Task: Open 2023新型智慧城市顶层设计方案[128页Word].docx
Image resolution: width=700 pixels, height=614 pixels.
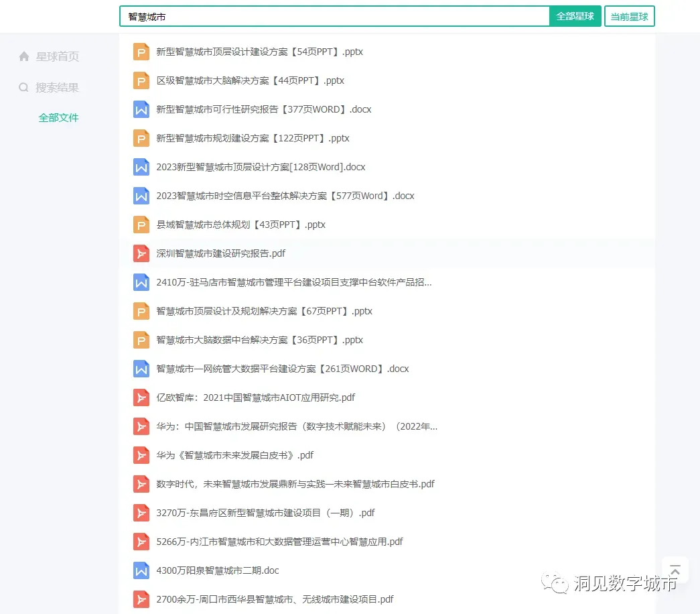Action: coord(261,167)
